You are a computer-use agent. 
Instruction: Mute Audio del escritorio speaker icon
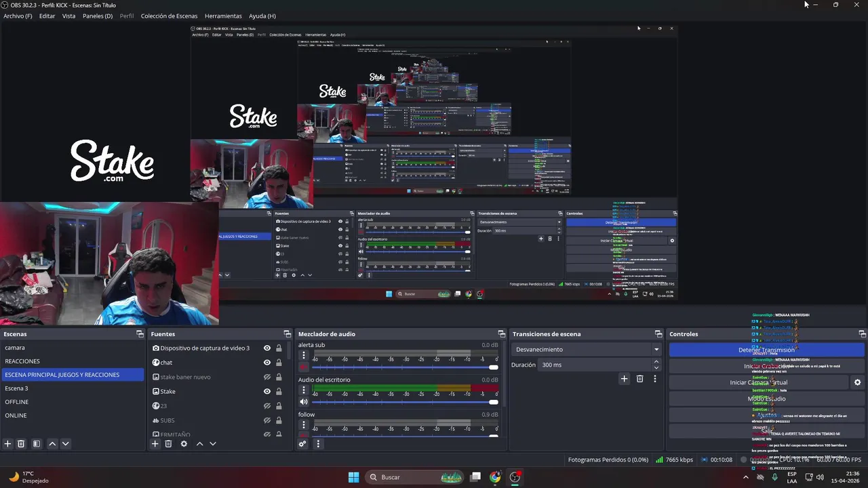pyautogui.click(x=304, y=402)
